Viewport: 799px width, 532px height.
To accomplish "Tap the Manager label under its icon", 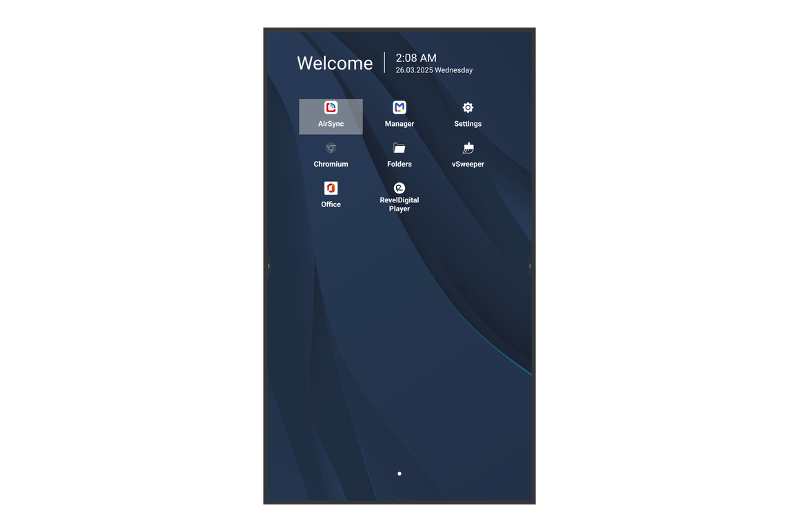I will (399, 124).
